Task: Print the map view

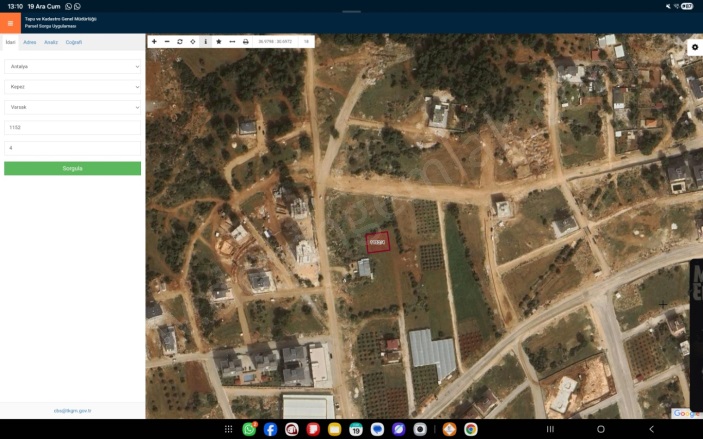Action: (246, 42)
